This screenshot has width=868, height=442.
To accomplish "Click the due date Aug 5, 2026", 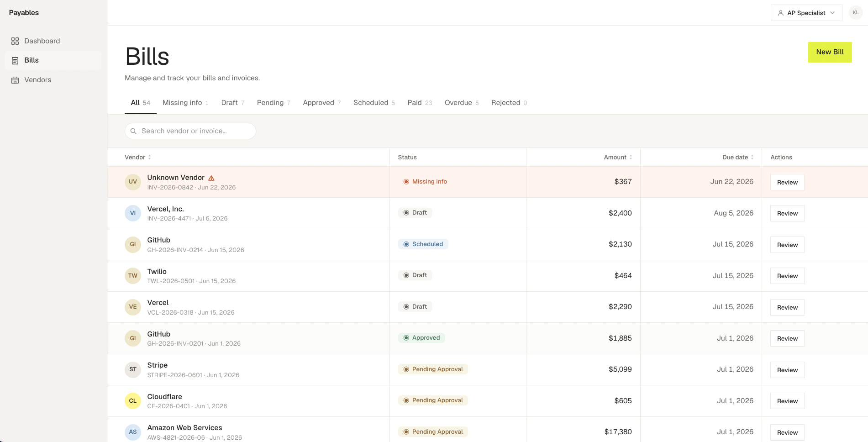I will 734,213.
